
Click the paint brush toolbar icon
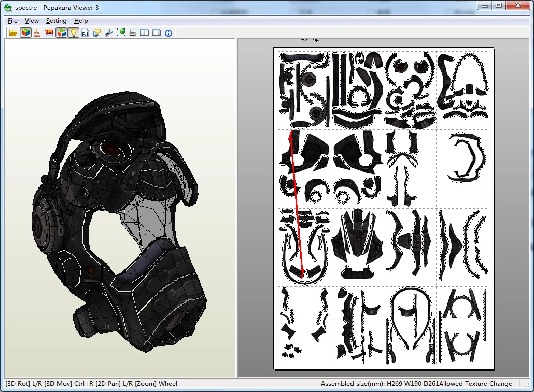pyautogui.click(x=37, y=33)
